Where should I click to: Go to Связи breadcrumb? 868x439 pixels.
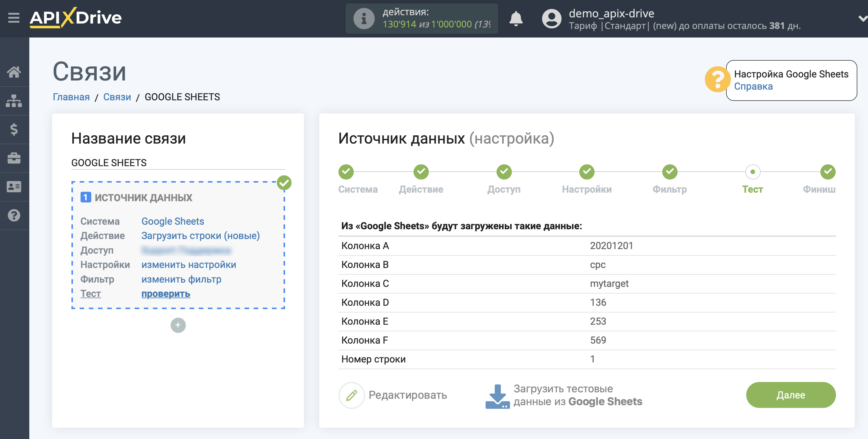pos(117,97)
